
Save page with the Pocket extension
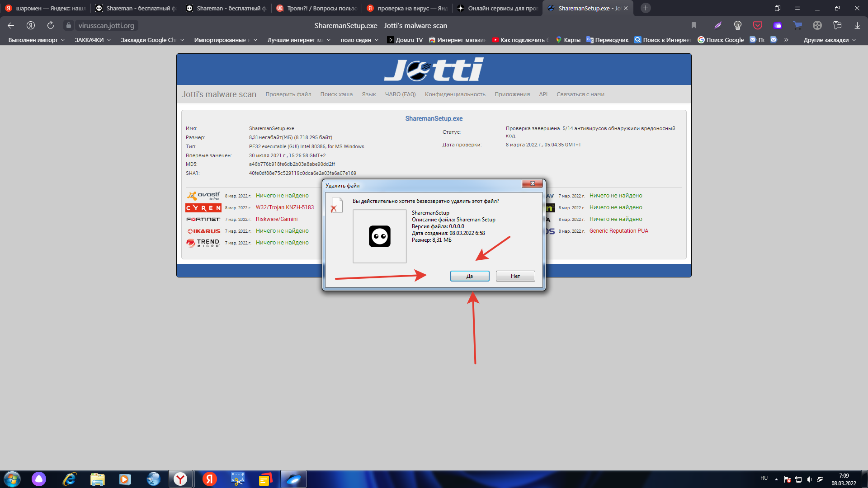coord(758,25)
